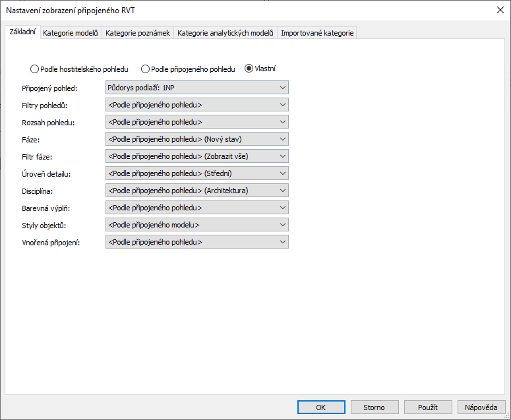Viewport: 511px width, 420px height.
Task: Expand the Disciplína dropdown
Action: pos(196,191)
